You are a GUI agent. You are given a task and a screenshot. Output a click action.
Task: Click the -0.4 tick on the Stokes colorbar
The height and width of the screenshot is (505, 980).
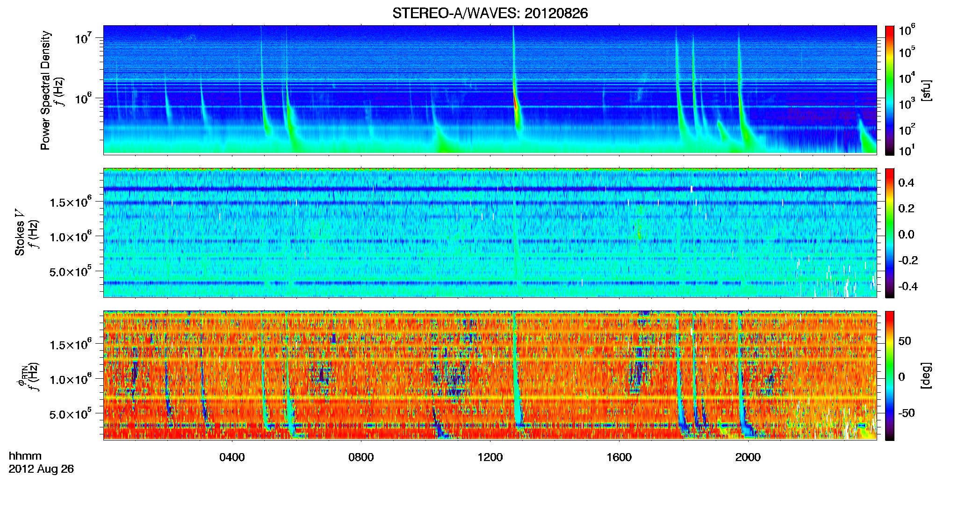pyautogui.click(x=908, y=287)
